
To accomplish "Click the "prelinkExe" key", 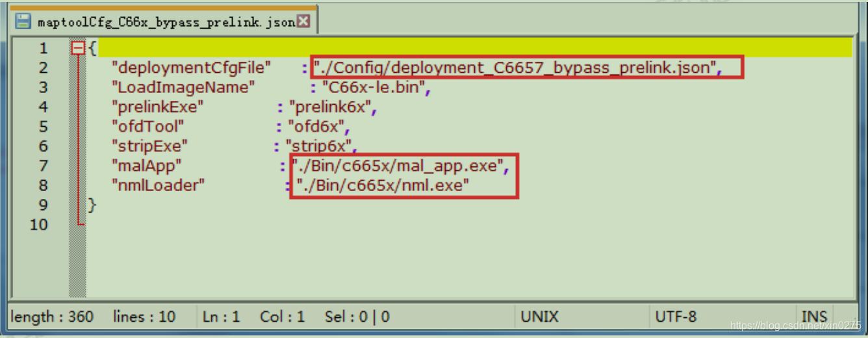I will pyautogui.click(x=158, y=107).
